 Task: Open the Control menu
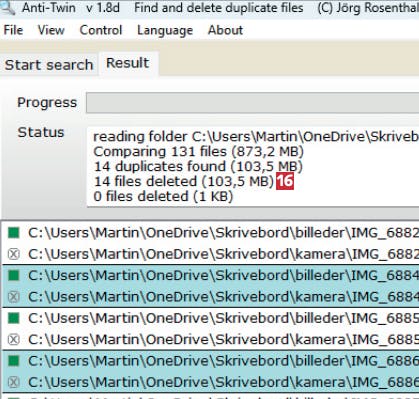tap(101, 30)
